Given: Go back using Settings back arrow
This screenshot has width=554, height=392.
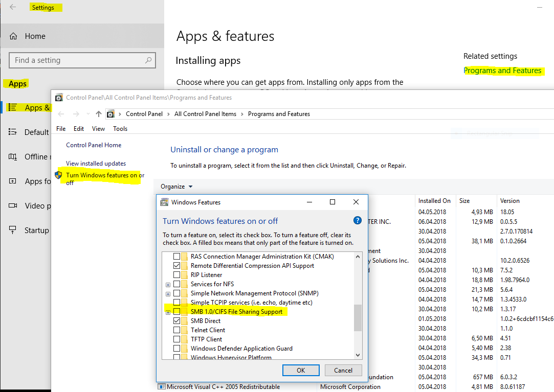Looking at the screenshot, I should pos(13,7).
